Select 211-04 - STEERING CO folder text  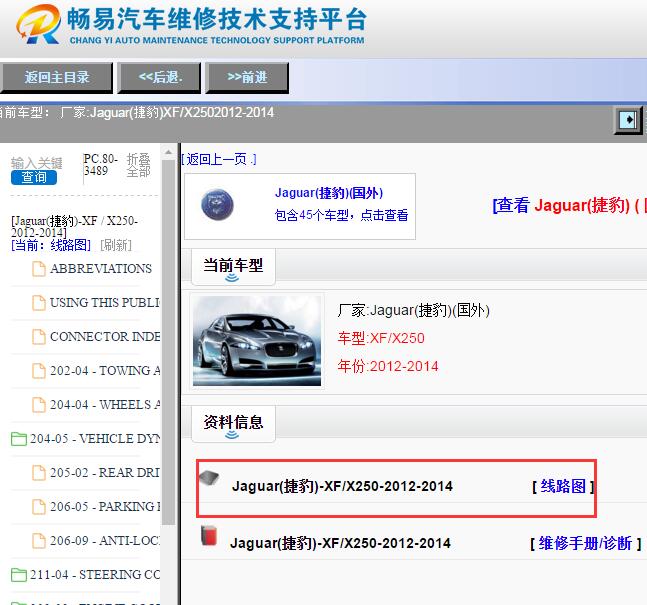click(x=95, y=574)
